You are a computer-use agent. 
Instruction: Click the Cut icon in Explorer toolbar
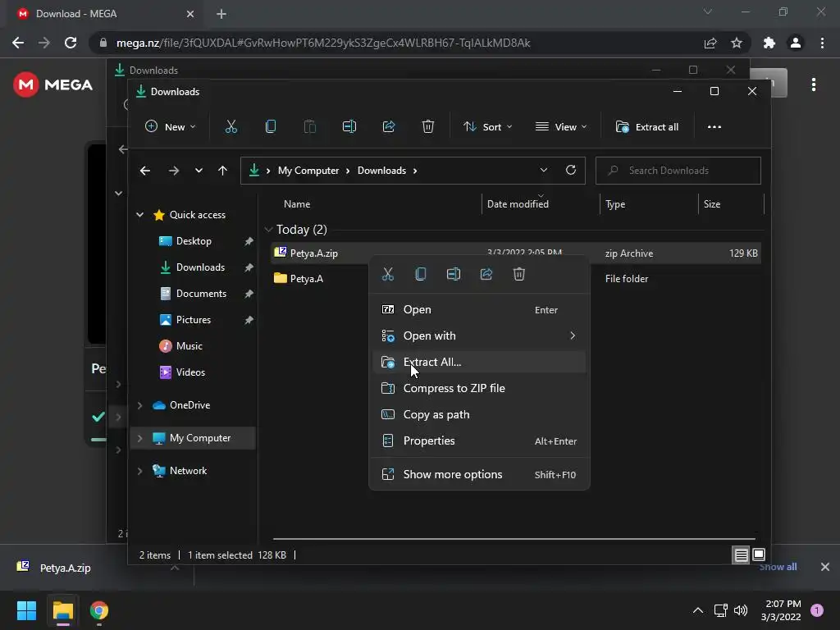(231, 127)
